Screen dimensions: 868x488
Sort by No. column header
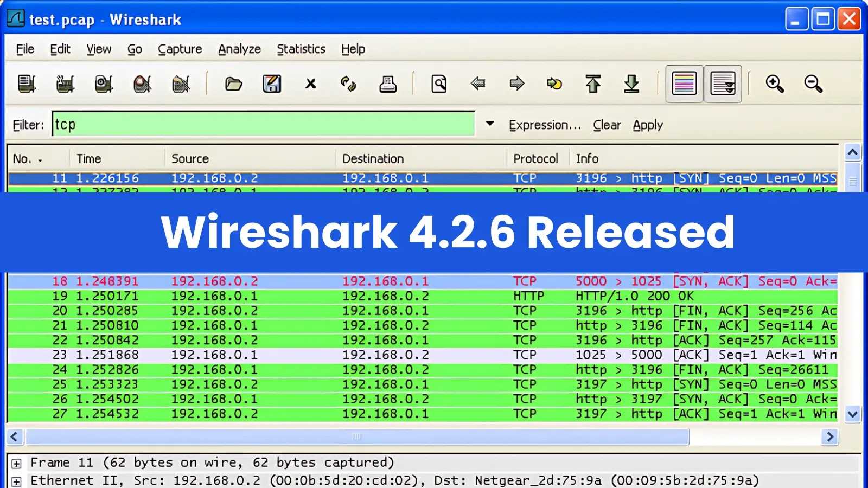tap(38, 158)
